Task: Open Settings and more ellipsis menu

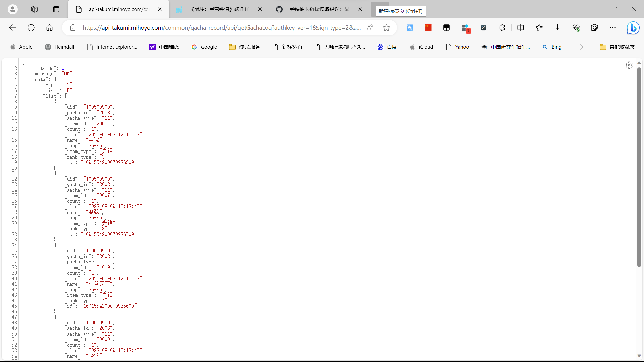Action: (x=613, y=28)
